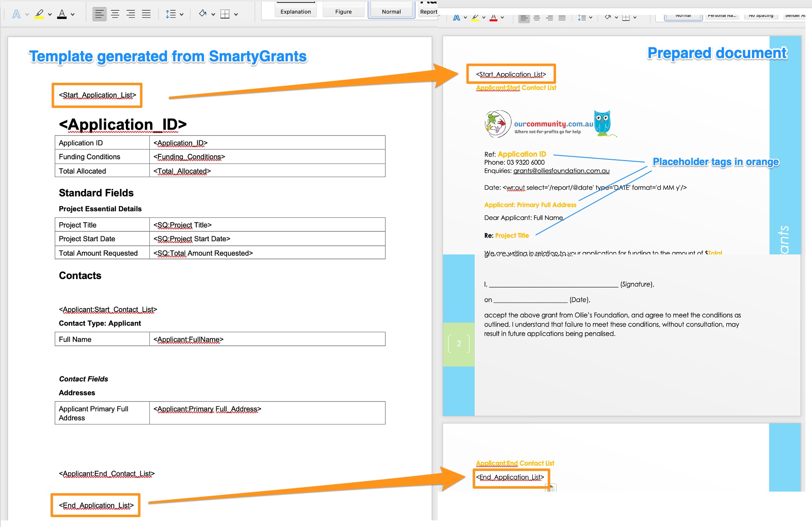Open font color dropdown arrow in left toolbar

pyautogui.click(x=73, y=14)
